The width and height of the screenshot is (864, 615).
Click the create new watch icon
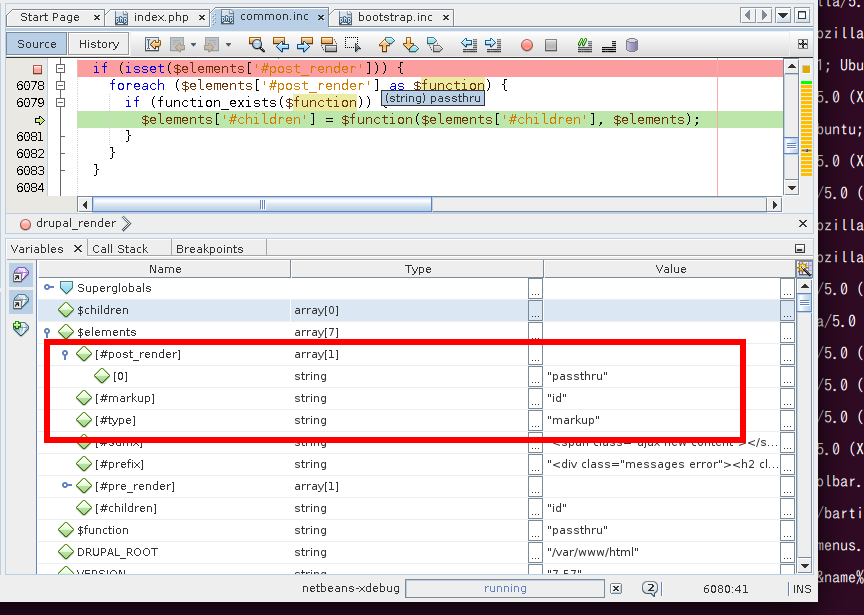21,328
